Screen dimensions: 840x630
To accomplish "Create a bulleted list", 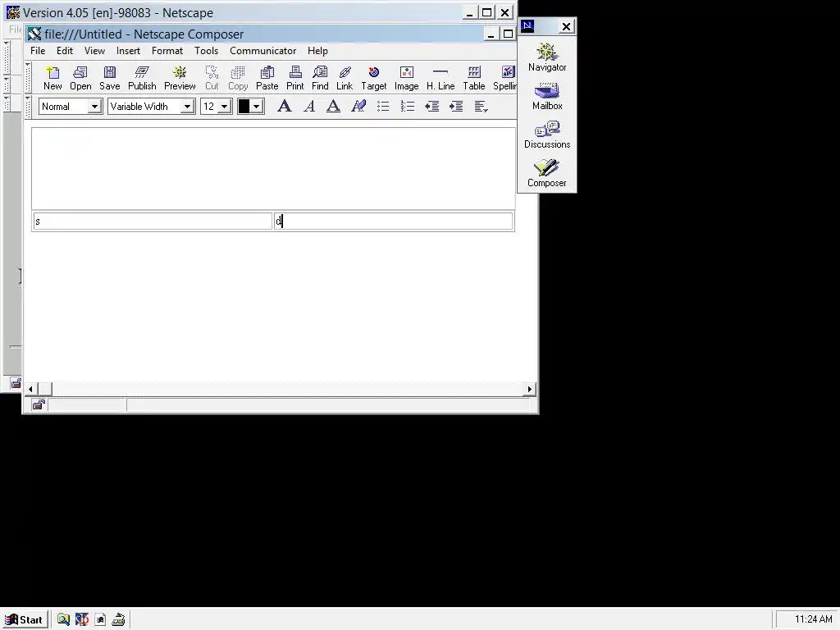I will [x=382, y=106].
